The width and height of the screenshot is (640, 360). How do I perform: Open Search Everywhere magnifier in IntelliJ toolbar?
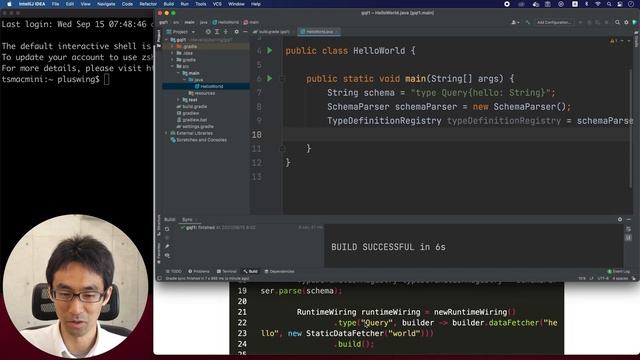coord(618,22)
